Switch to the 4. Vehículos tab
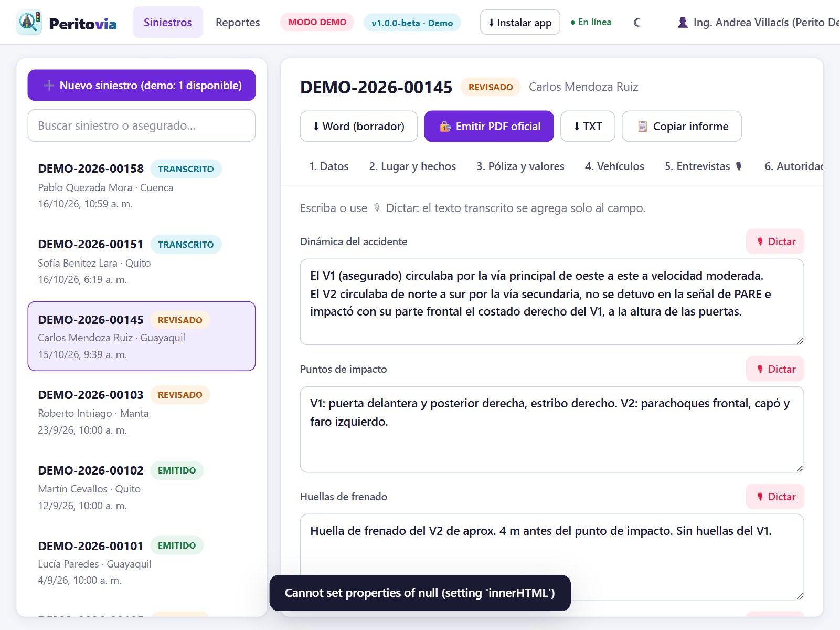Viewport: 840px width, 630px height. coord(614,166)
